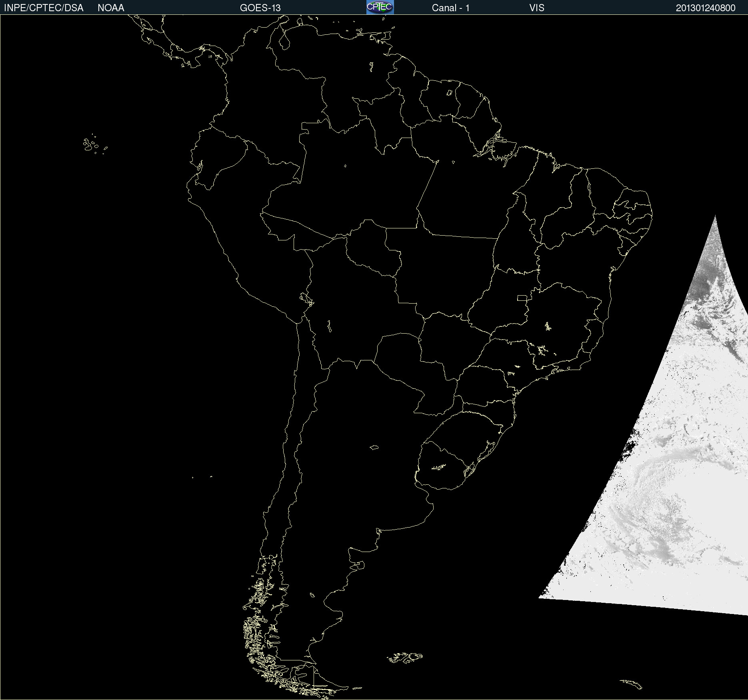Click the Canal - 1 label
Image resolution: width=748 pixels, height=700 pixels.
coord(450,8)
